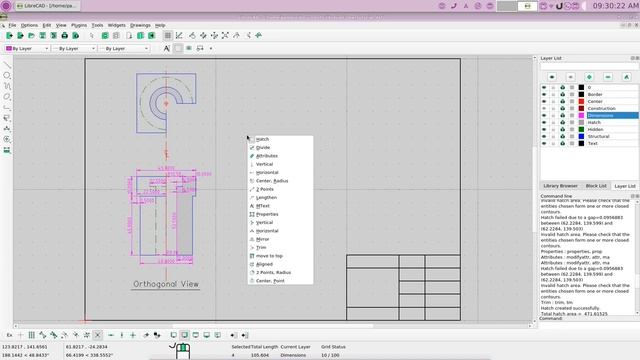Toggle visibility of Border layer
Image resolution: width=640 pixels, height=360 pixels.
coord(544,95)
